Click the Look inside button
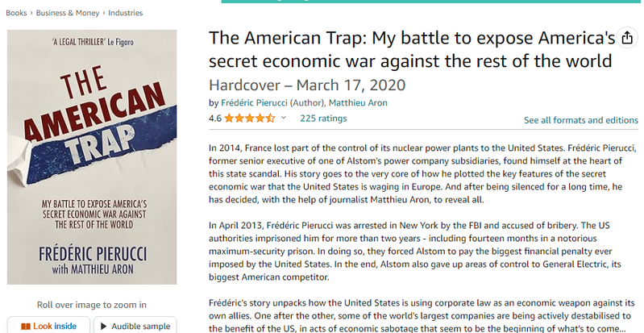Image resolution: width=644 pixels, height=333 pixels. pyautogui.click(x=48, y=326)
